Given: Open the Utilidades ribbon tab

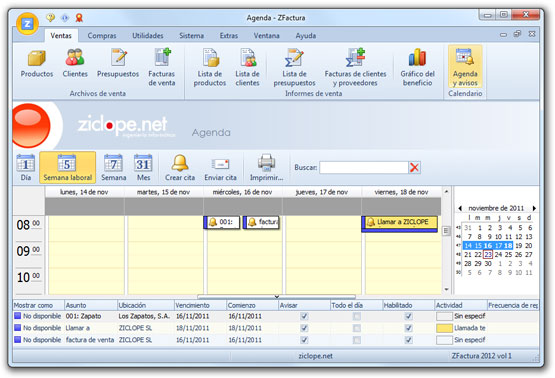Looking at the screenshot, I should [148, 36].
